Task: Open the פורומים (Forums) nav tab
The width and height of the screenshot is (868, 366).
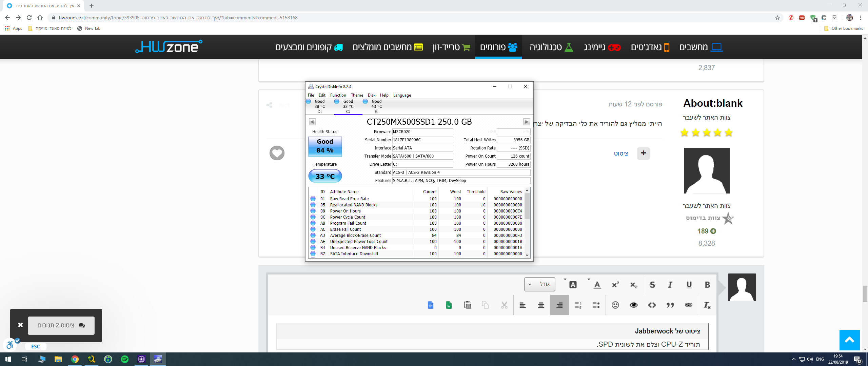Action: pos(498,47)
